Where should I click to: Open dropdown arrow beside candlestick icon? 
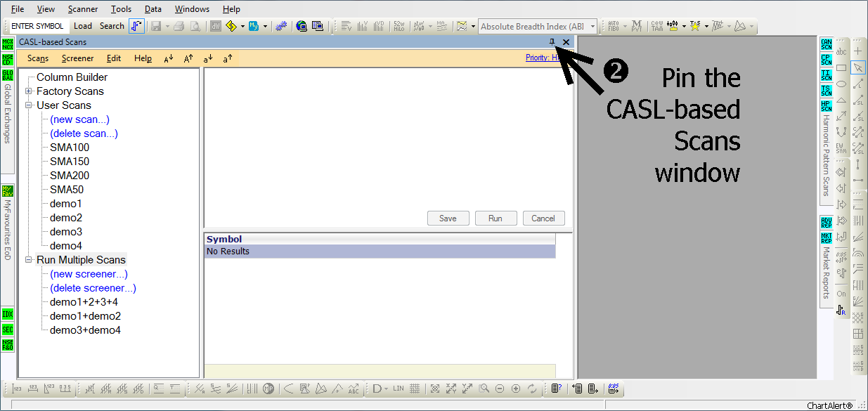click(685, 26)
